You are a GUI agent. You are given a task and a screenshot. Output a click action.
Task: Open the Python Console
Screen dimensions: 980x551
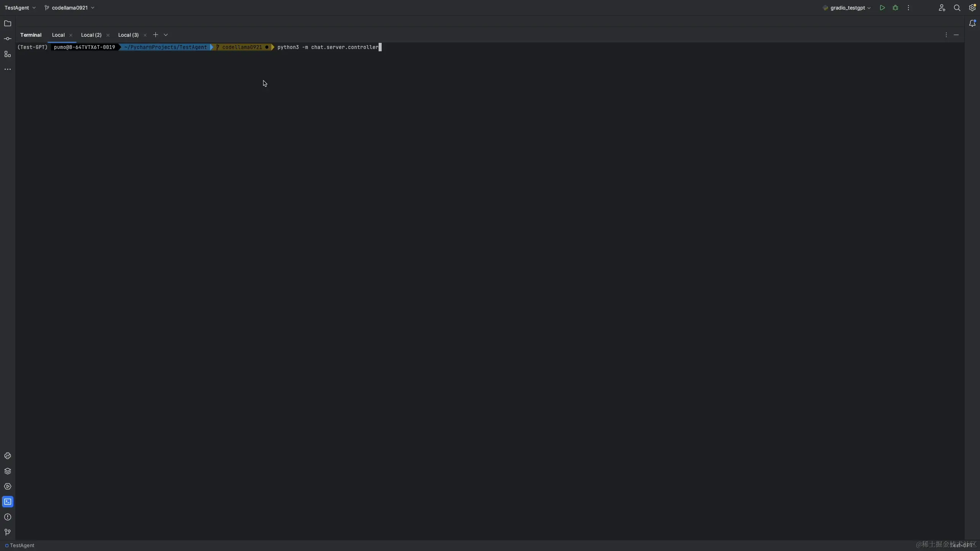pyautogui.click(x=8, y=456)
